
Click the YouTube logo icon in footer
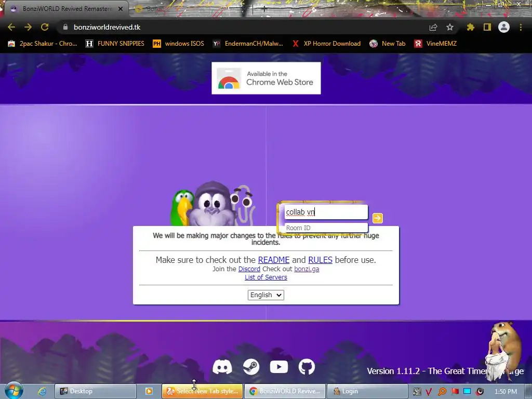[x=279, y=367]
